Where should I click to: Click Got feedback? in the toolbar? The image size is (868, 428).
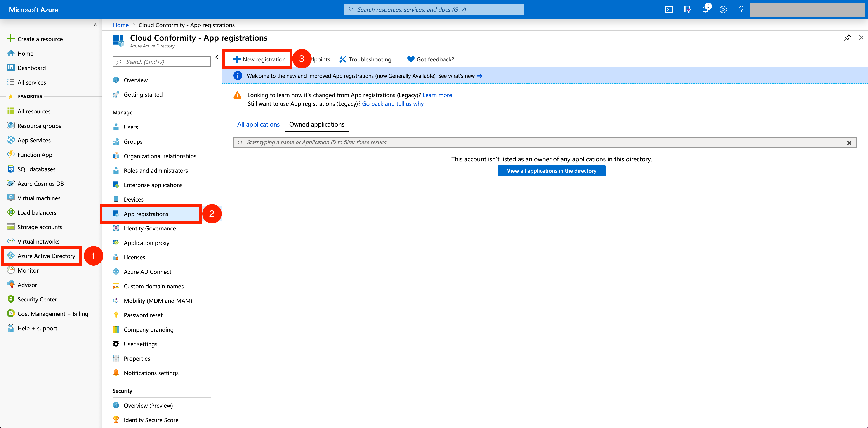(x=431, y=59)
